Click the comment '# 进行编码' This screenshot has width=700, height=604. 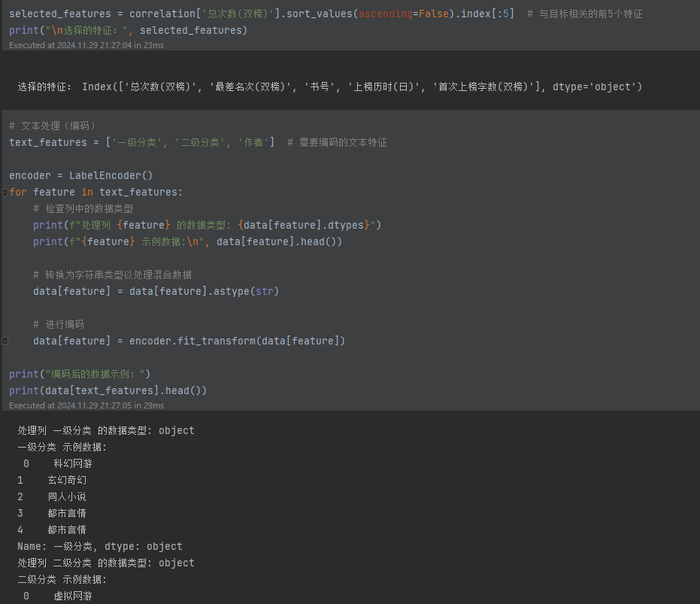59,324
